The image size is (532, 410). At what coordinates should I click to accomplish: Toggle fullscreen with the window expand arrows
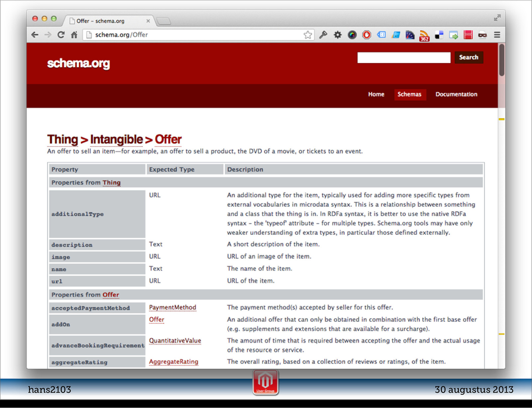click(x=497, y=18)
